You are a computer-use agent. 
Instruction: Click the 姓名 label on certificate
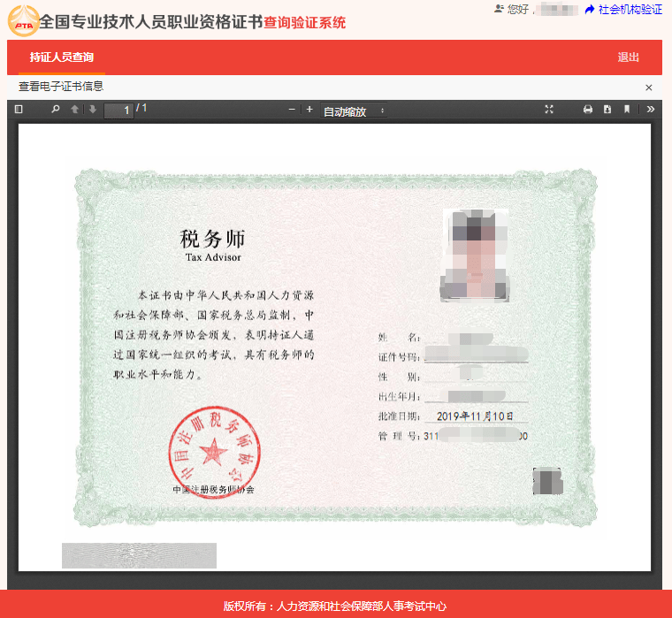pyautogui.click(x=399, y=337)
